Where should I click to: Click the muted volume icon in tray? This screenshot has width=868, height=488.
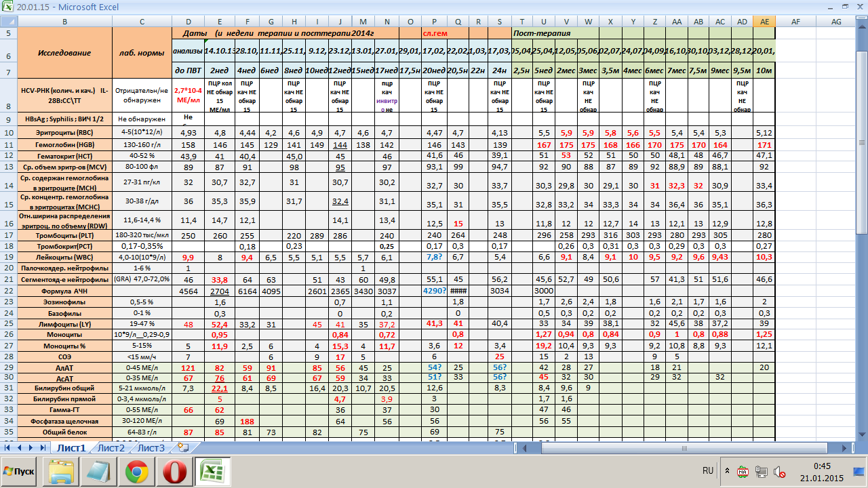[x=779, y=471]
